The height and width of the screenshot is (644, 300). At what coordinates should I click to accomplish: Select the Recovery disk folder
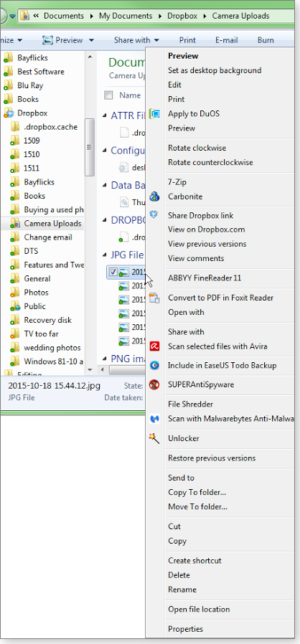point(47,320)
